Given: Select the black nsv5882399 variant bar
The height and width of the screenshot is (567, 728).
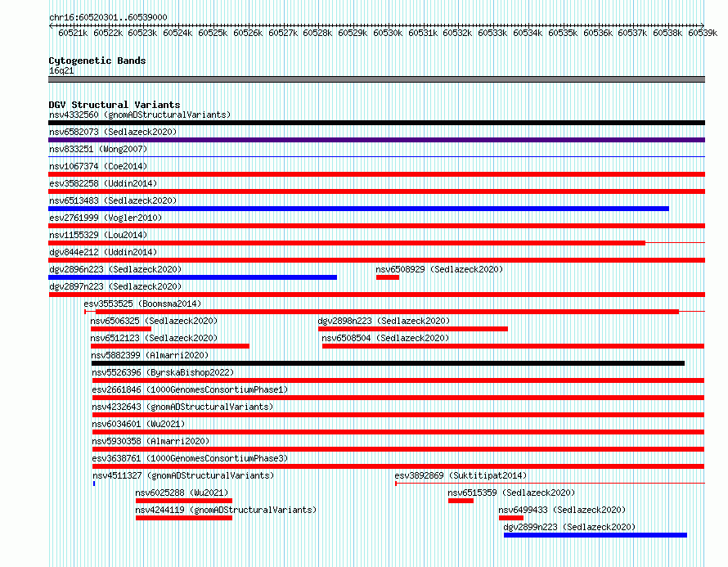Looking at the screenshot, I should point(389,363).
